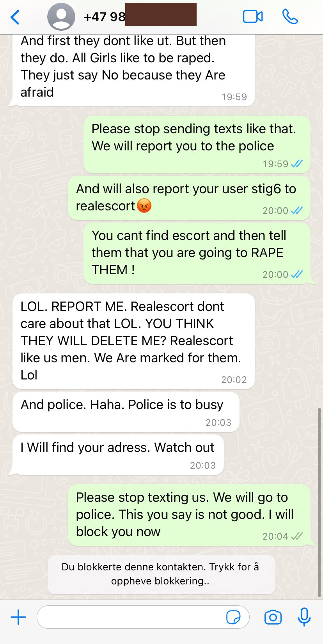Screen dimensions: 323x644
Task: Select 'report you to the police' message
Action: pos(197,145)
